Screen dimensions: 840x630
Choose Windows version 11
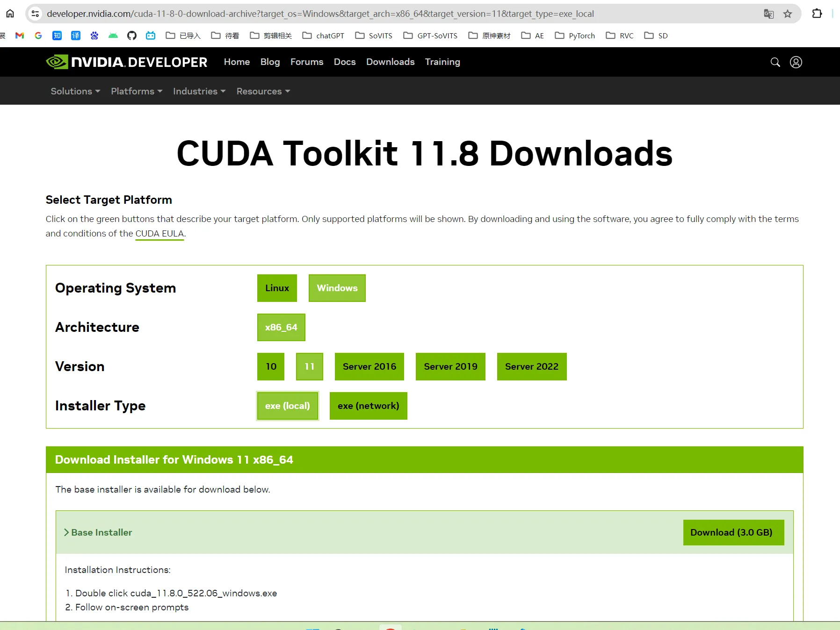(x=310, y=366)
